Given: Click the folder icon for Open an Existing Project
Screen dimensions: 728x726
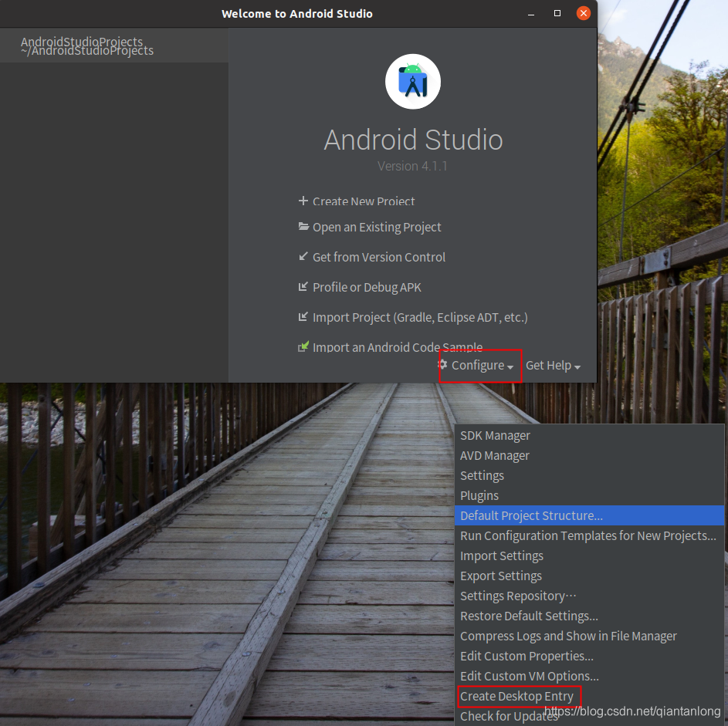Looking at the screenshot, I should [303, 227].
